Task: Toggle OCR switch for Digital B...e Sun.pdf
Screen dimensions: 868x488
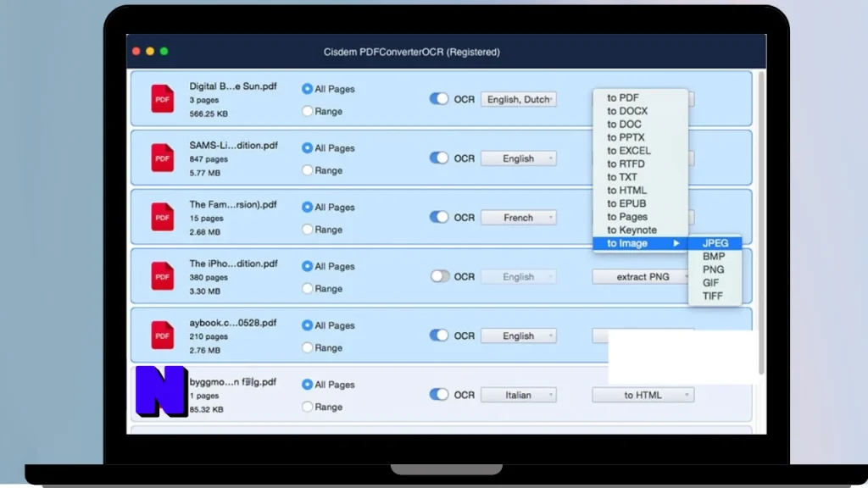Action: click(x=439, y=99)
